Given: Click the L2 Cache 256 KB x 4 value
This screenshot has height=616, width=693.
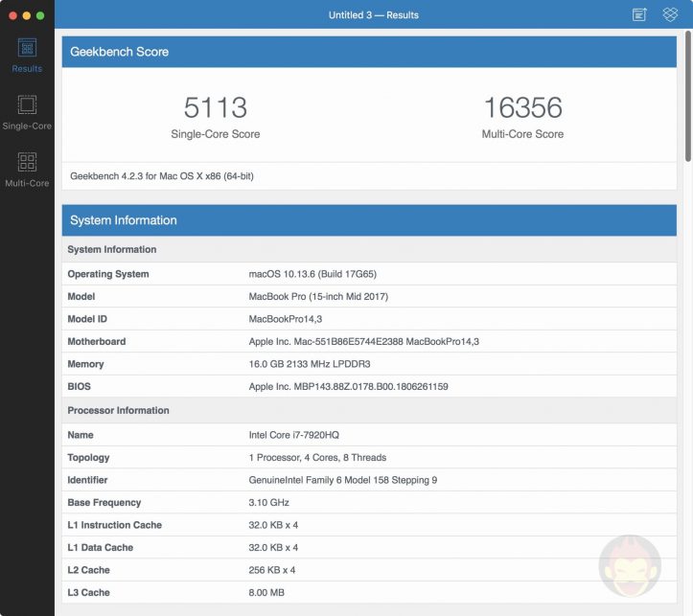Looking at the screenshot, I should click(272, 570).
